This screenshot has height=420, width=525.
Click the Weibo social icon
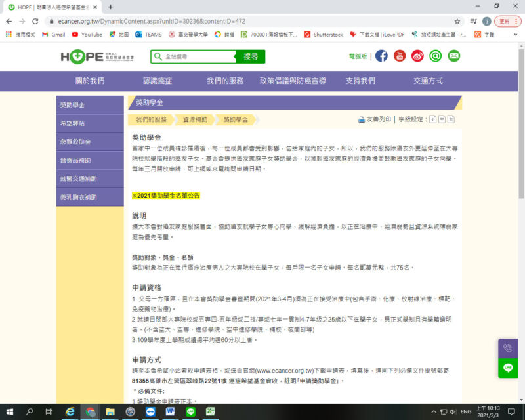[x=417, y=56]
